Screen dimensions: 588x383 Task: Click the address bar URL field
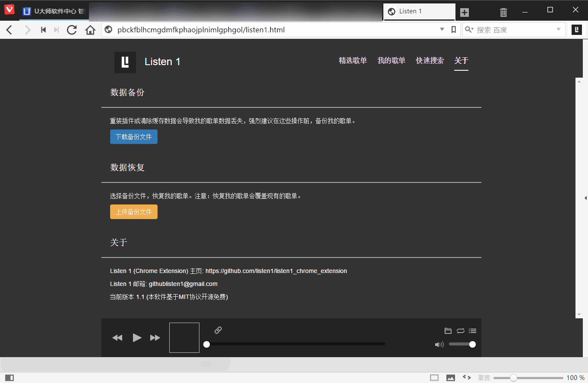pyautogui.click(x=276, y=30)
